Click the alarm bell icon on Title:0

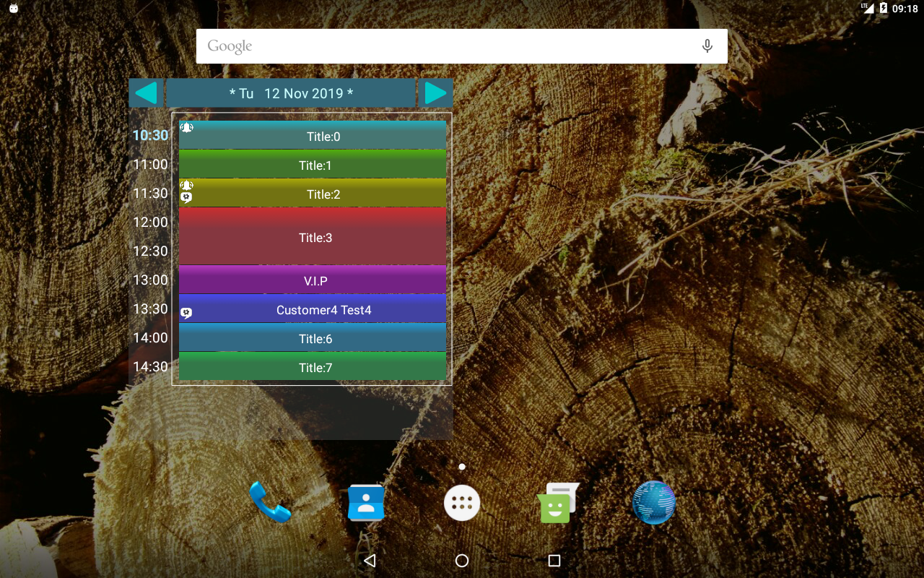tap(186, 127)
